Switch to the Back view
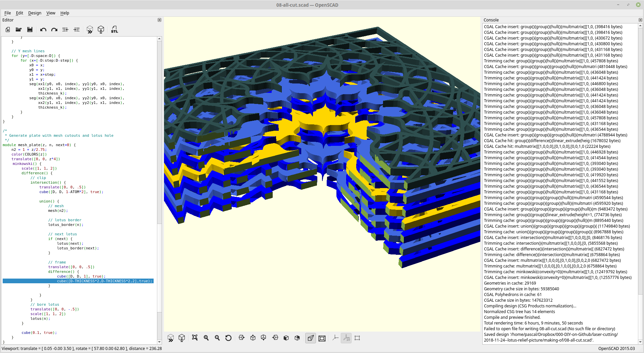644x353 pixels. (x=297, y=338)
